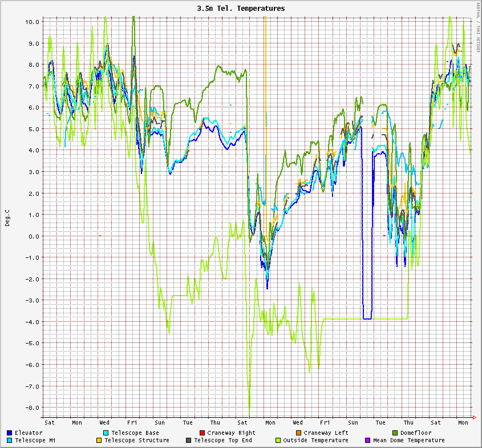This screenshot has height=448, width=482.
Task: Click the purple Mean Dome Temperature swatch
Action: (x=367, y=441)
